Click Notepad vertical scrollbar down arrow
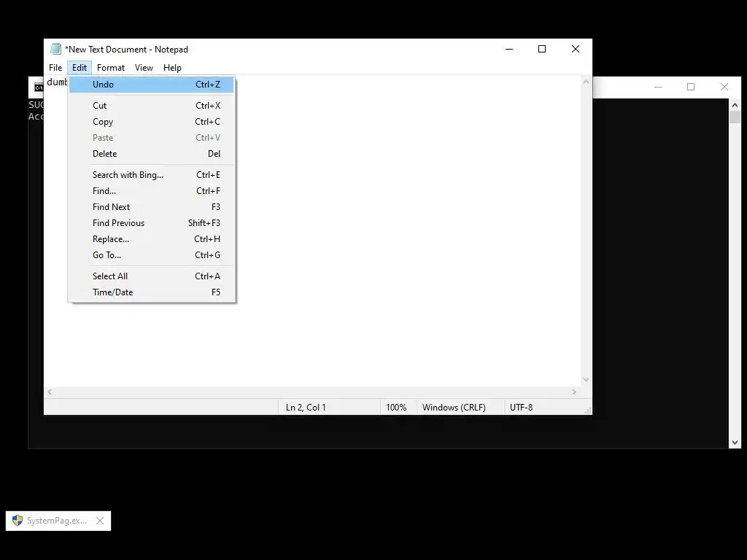Screen dimensions: 747x560 586,380
